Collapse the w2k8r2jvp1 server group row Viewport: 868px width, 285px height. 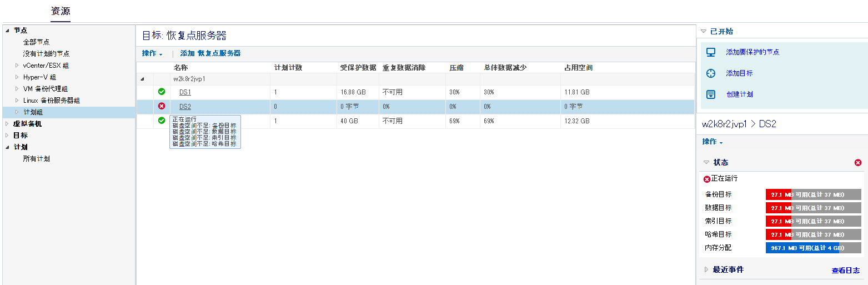[x=143, y=79]
